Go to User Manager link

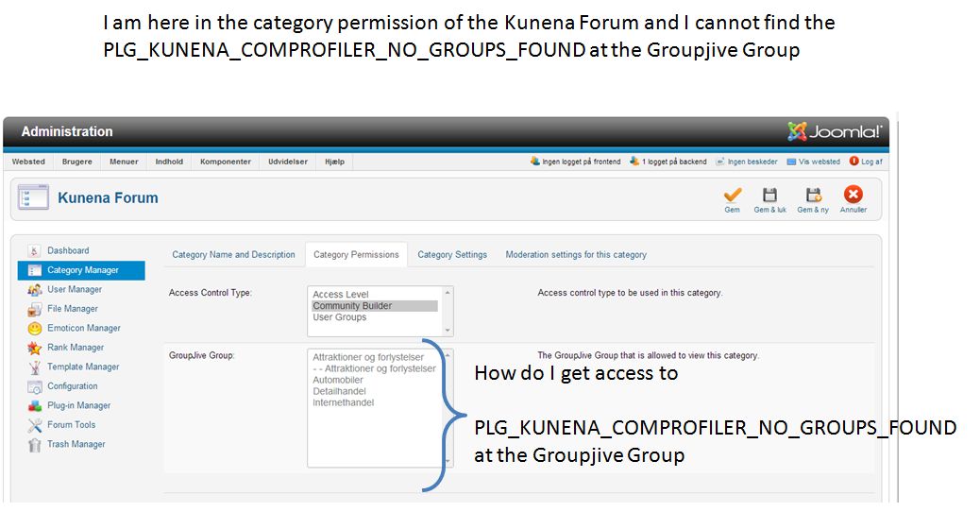[75, 289]
